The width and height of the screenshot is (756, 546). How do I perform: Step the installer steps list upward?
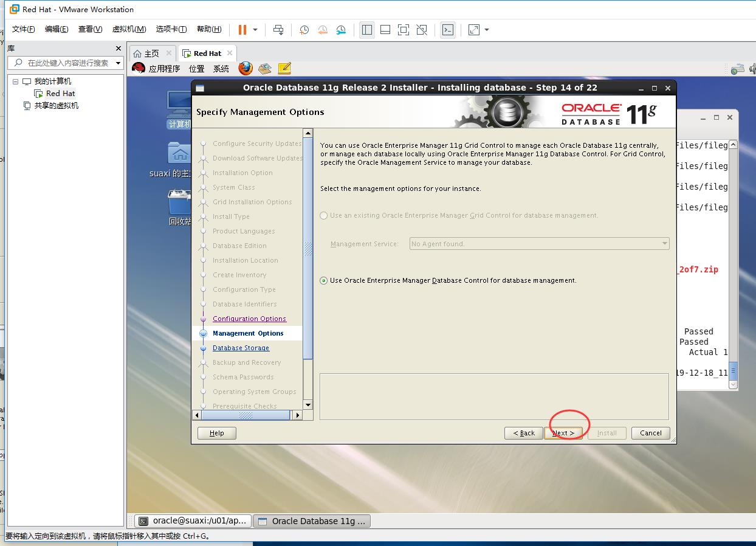pyautogui.click(x=308, y=133)
